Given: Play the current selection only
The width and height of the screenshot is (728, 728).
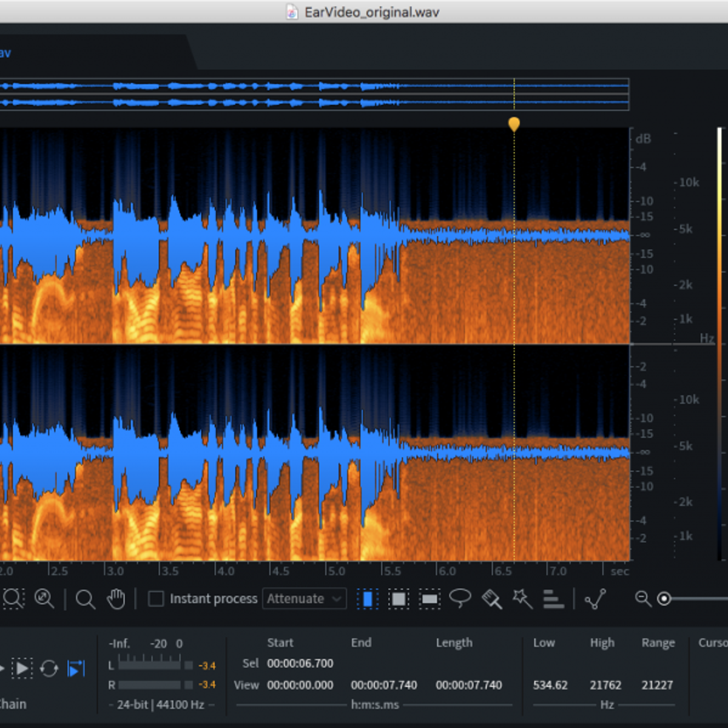Looking at the screenshot, I should pos(22,669).
